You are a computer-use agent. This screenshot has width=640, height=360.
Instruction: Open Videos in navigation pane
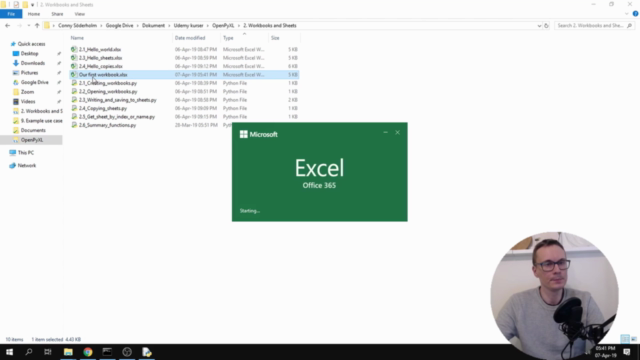[x=28, y=102]
